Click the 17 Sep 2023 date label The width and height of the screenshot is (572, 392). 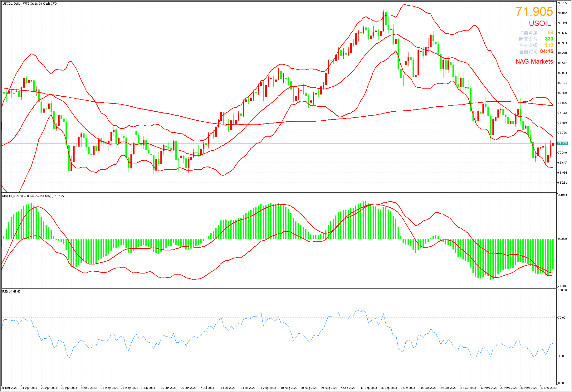(x=369, y=388)
